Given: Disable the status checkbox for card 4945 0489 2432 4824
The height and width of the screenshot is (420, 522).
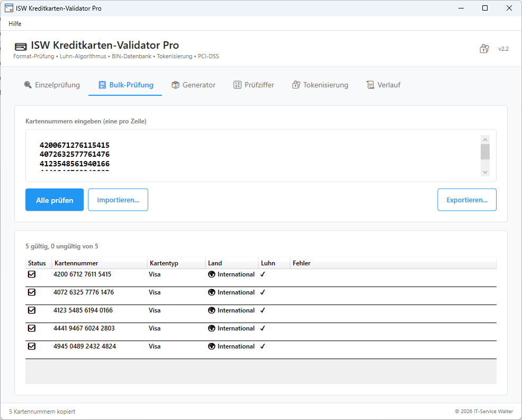Looking at the screenshot, I should pyautogui.click(x=32, y=346).
